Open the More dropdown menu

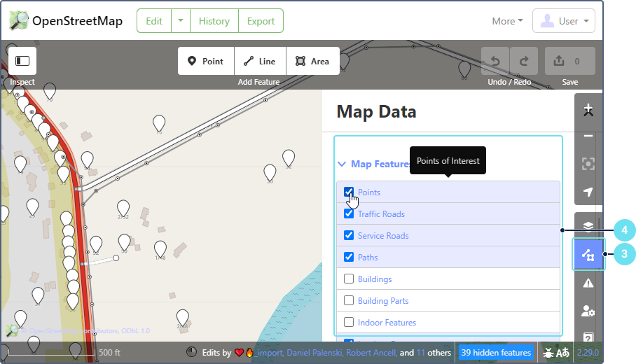click(507, 21)
